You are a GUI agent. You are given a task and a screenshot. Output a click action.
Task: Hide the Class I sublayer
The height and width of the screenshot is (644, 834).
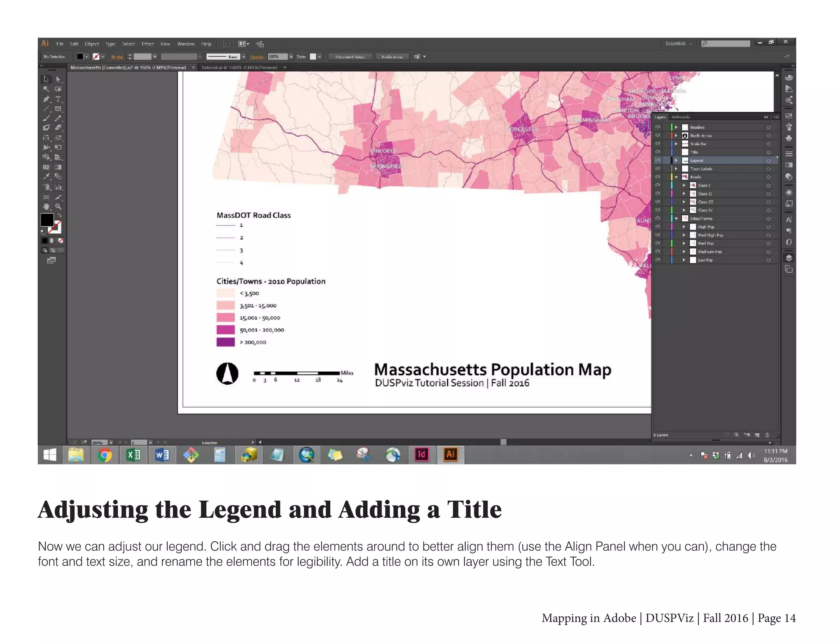(657, 185)
